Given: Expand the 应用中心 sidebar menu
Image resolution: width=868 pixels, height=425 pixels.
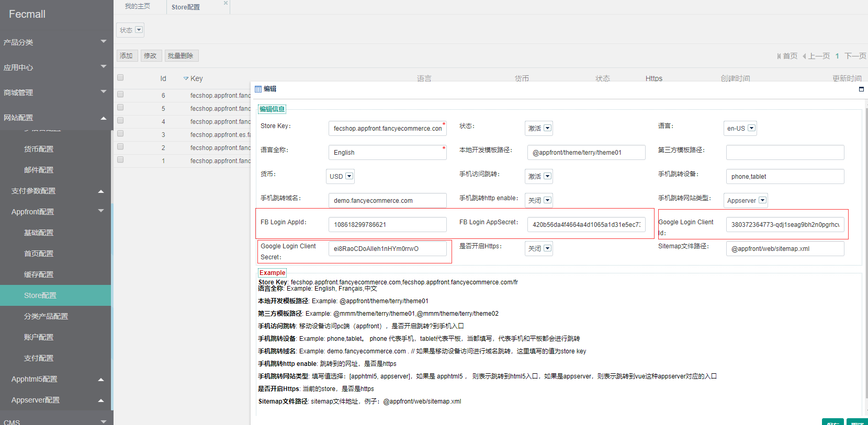Looking at the screenshot, I should tap(55, 67).
